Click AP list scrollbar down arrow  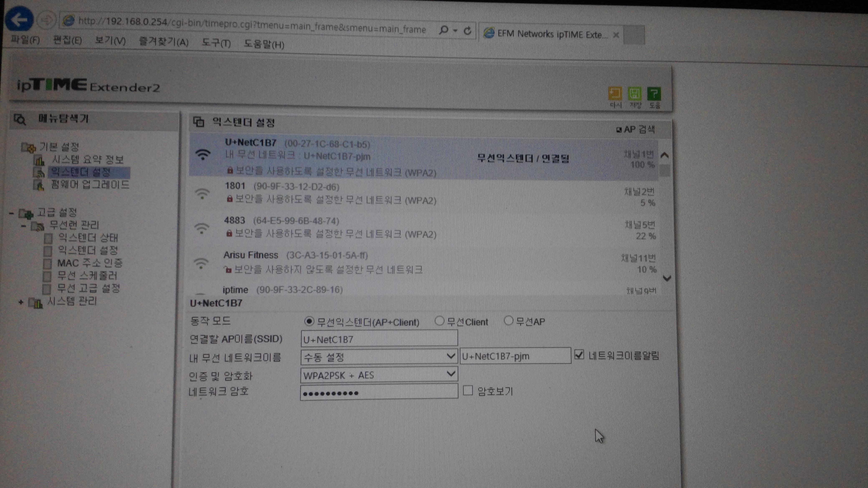[x=666, y=279]
